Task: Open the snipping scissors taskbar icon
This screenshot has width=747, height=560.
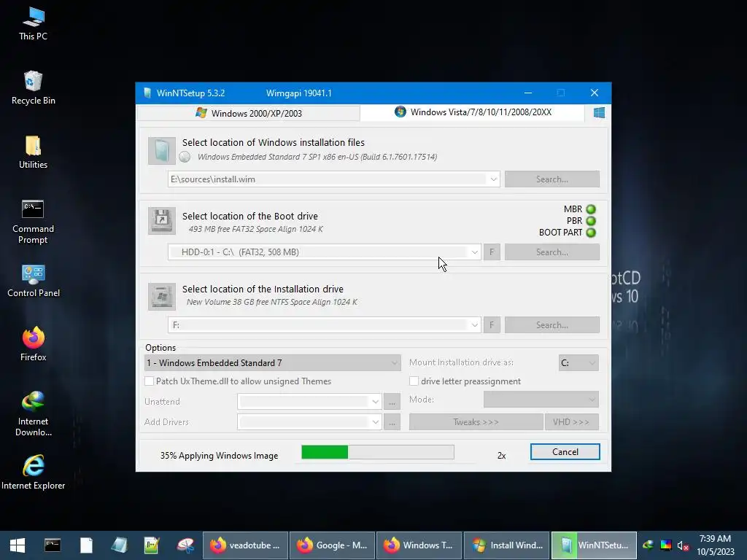Action: click(185, 545)
